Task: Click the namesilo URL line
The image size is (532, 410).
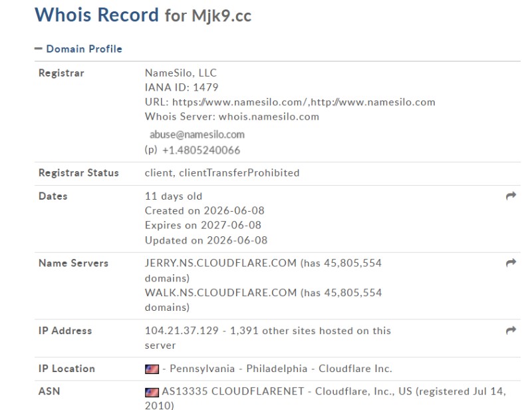Action: point(290,102)
